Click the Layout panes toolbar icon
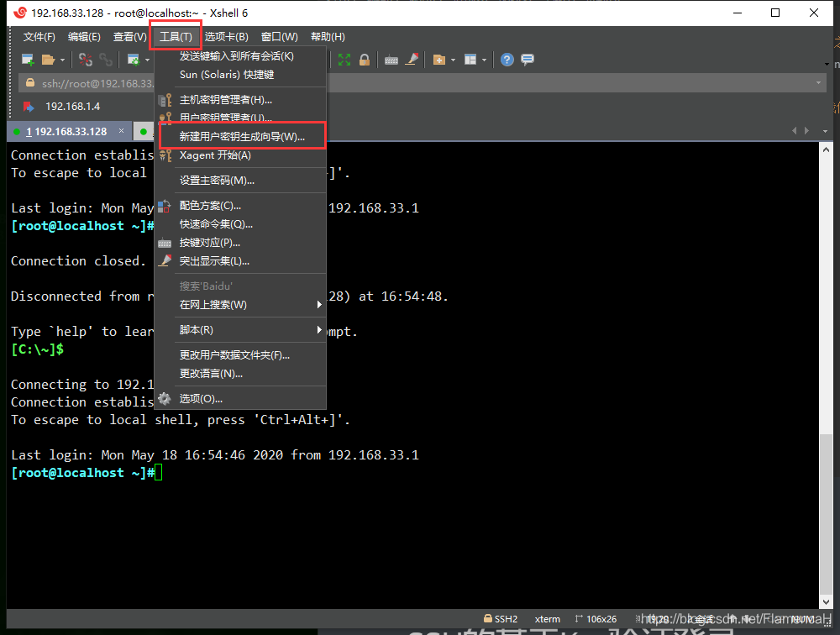 coord(470,60)
